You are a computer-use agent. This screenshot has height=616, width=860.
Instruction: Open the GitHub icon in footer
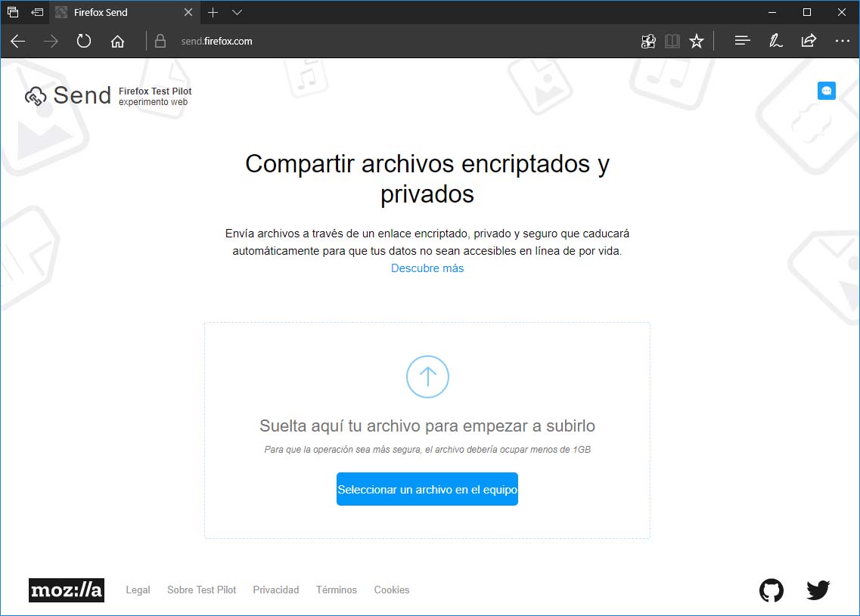coord(772,590)
